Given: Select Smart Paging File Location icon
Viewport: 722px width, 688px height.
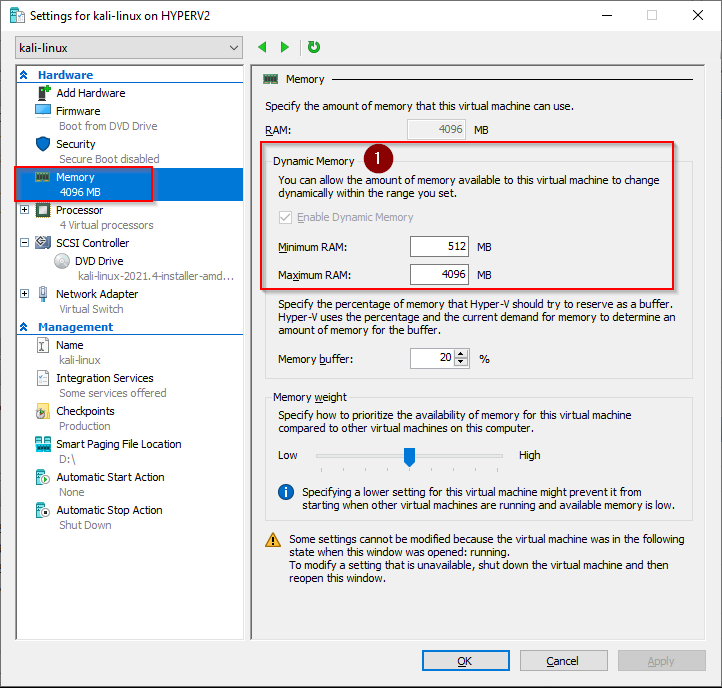Looking at the screenshot, I should coord(43,444).
